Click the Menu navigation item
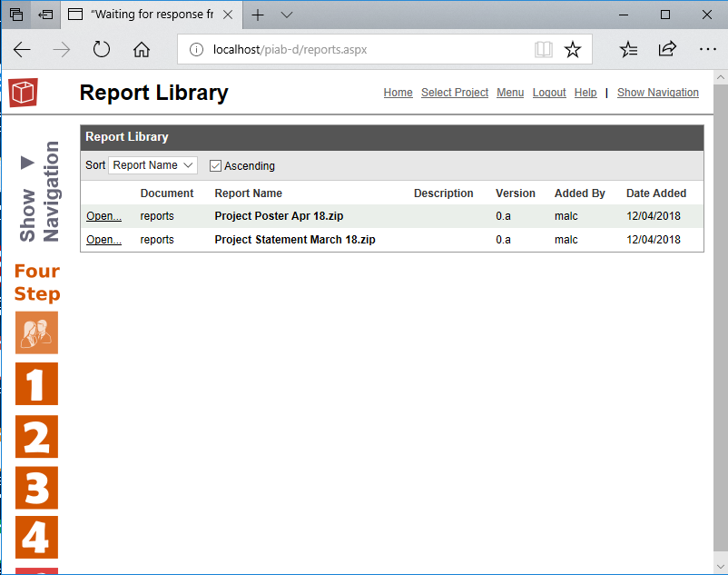The width and height of the screenshot is (728, 575). click(x=510, y=92)
